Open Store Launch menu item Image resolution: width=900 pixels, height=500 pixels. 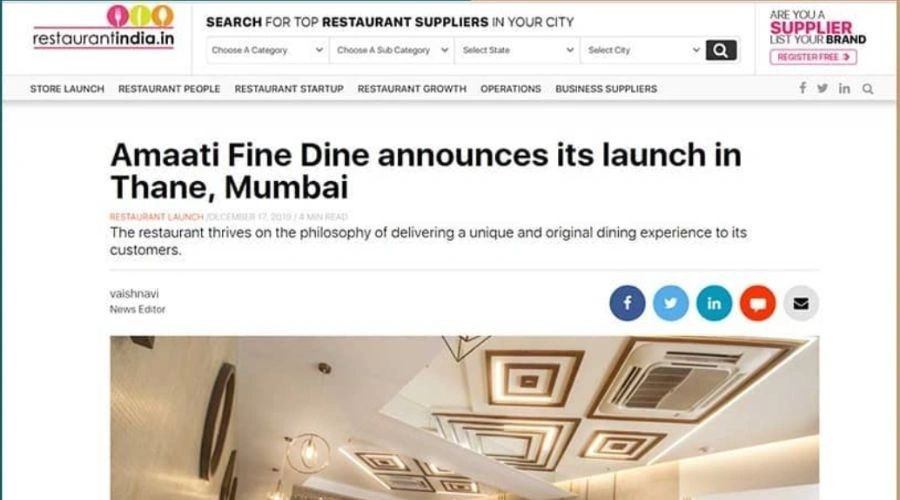click(x=67, y=89)
